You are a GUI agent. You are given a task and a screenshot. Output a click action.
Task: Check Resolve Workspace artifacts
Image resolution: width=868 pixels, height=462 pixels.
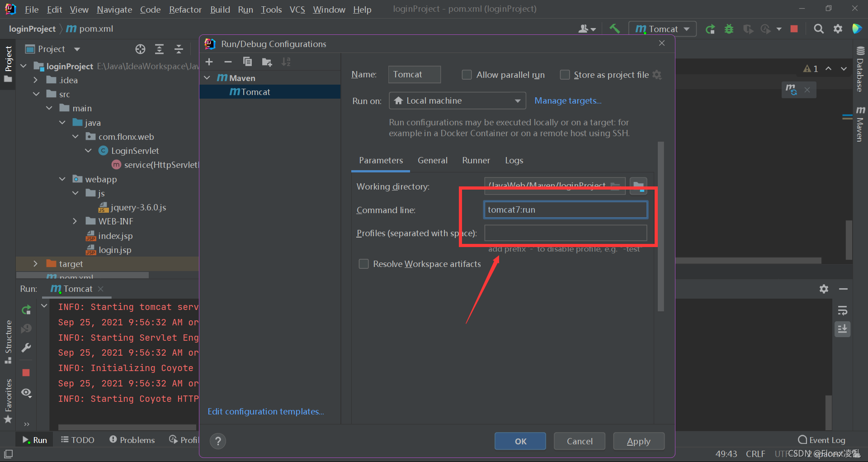coord(363,264)
